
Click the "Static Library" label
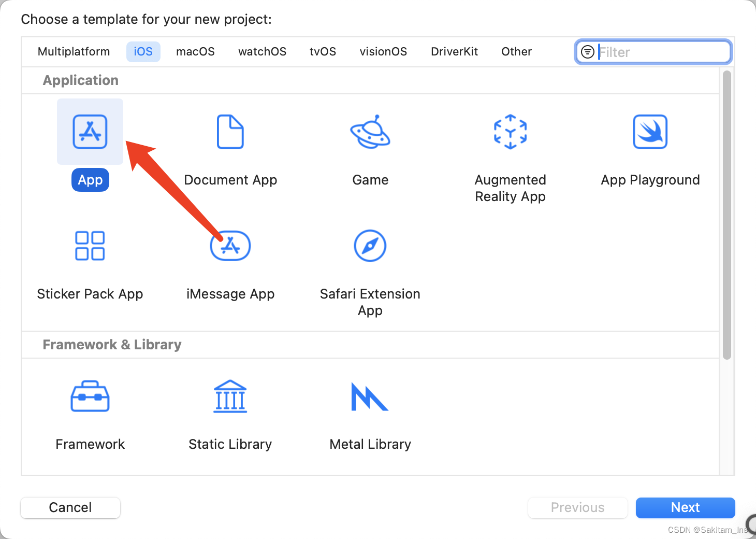[x=230, y=444]
